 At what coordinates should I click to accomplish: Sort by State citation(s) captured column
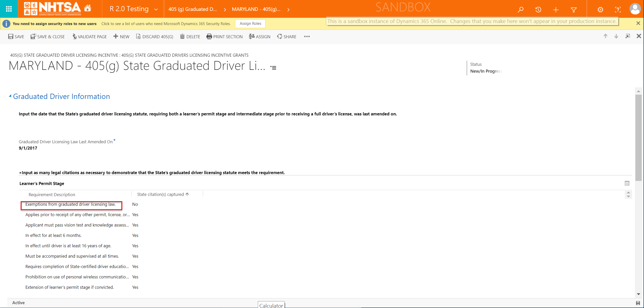click(160, 194)
